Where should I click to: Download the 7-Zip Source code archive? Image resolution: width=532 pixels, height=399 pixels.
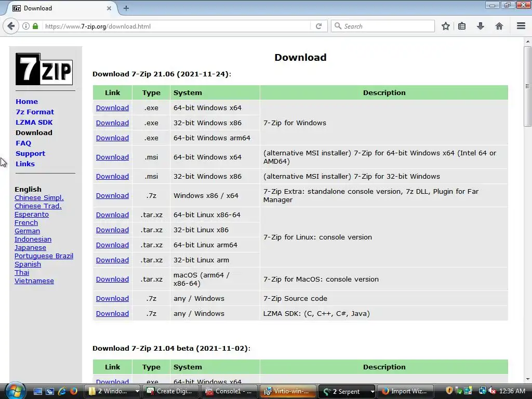click(112, 299)
